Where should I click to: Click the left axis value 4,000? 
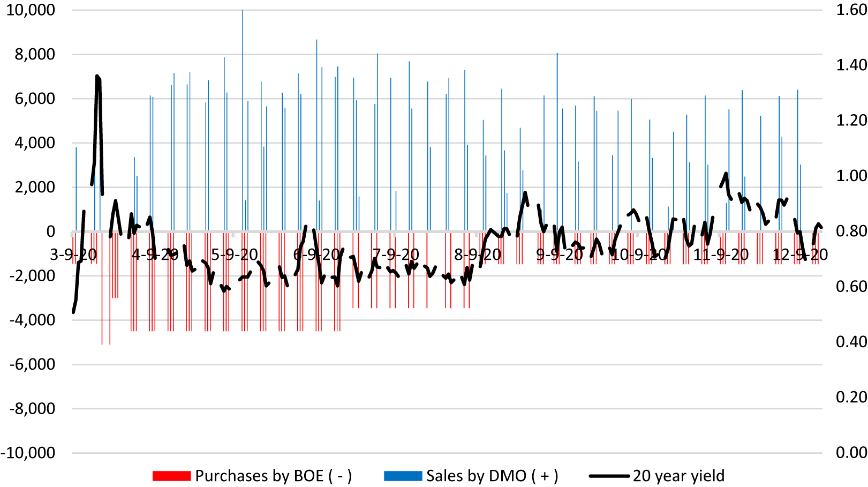pyautogui.click(x=35, y=143)
